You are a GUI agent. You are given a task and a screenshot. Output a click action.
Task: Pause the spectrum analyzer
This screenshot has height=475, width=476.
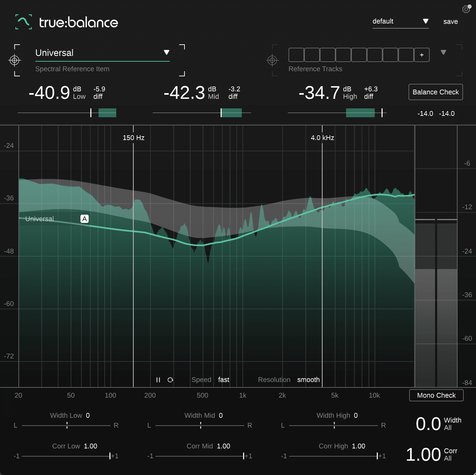158,380
